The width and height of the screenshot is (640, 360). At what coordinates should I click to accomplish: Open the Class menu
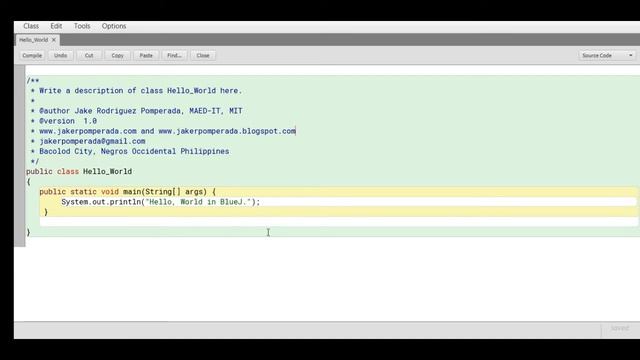click(31, 26)
